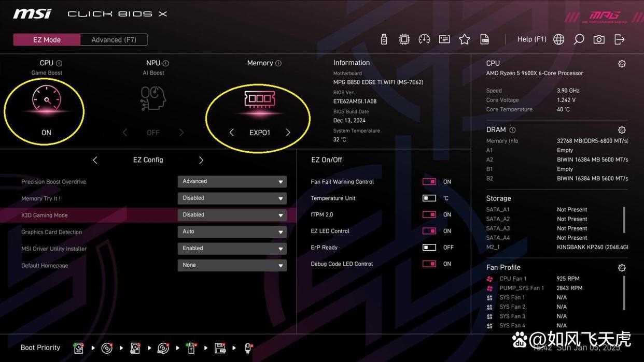Open Precision Boost Overdrive dropdown
The width and height of the screenshot is (644, 362).
point(232,182)
